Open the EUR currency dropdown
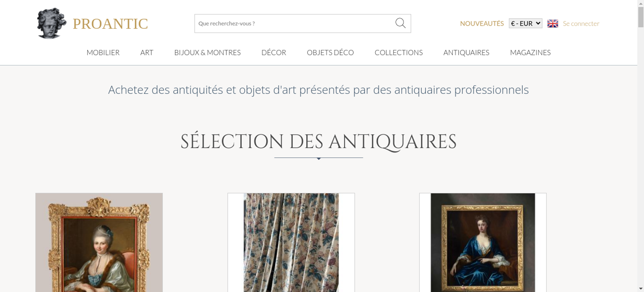 (526, 23)
